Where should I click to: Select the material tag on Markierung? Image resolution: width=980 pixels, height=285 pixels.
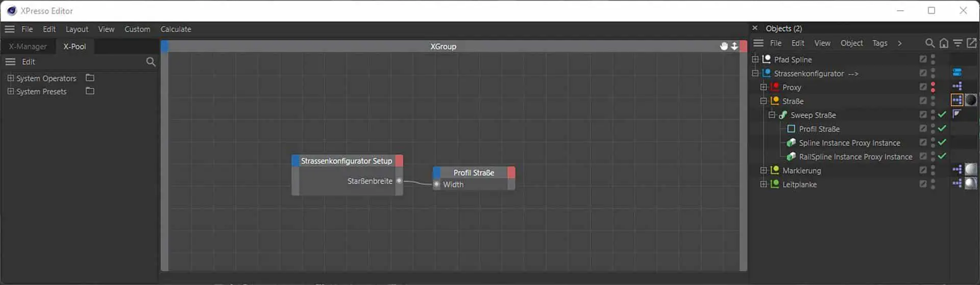pos(970,169)
